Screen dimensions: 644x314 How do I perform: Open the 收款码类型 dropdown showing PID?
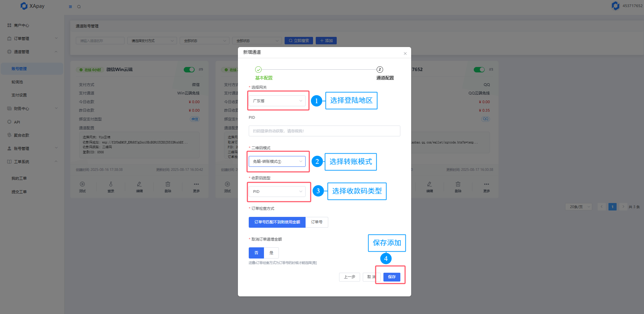click(x=277, y=192)
